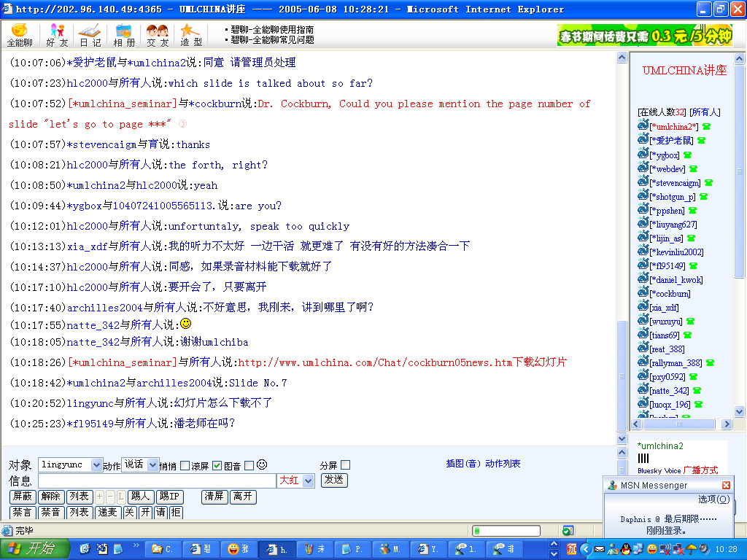Open the 相册 photo album icon
The image size is (747, 560).
click(x=124, y=36)
